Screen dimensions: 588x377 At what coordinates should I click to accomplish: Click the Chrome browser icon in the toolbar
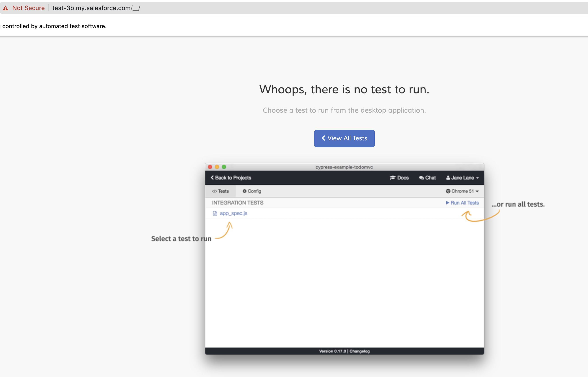coord(448,191)
